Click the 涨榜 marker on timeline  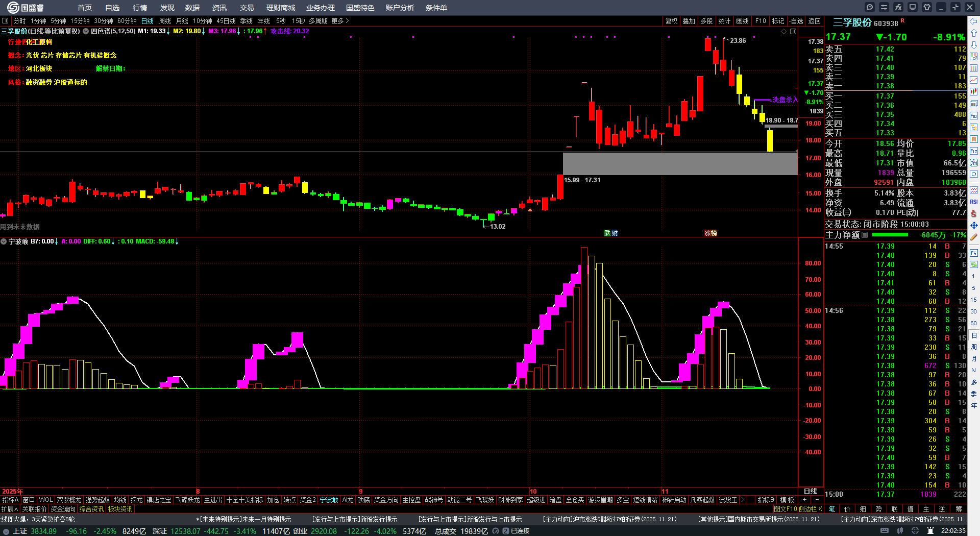click(711, 233)
